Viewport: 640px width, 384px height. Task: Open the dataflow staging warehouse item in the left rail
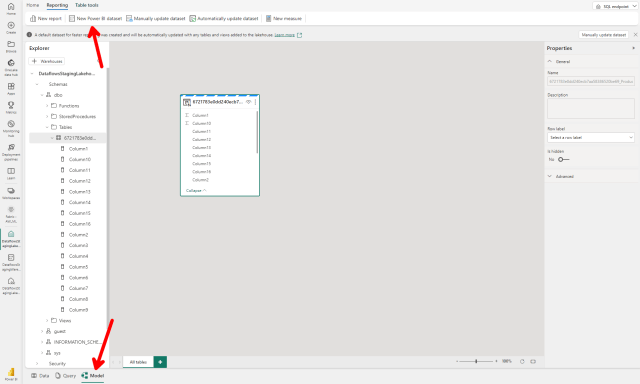tap(11, 262)
